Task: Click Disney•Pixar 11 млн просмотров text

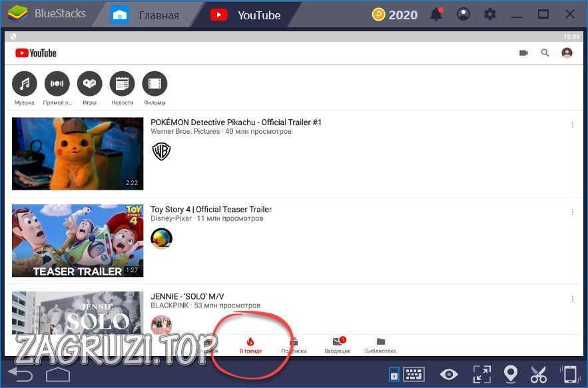Action: coord(207,218)
